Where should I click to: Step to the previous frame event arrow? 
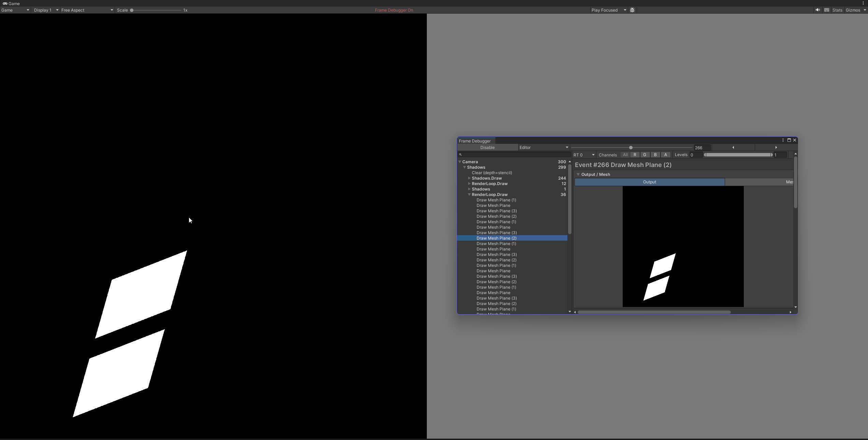pyautogui.click(x=733, y=148)
